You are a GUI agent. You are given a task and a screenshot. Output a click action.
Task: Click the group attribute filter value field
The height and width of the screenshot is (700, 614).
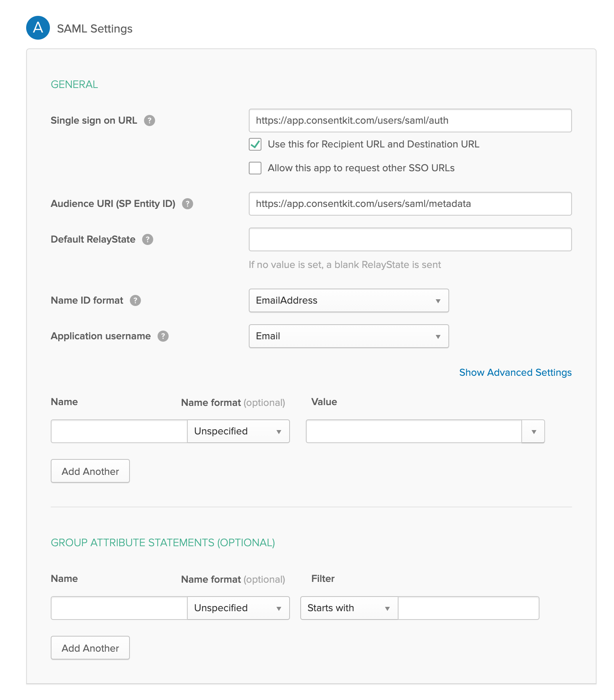click(x=468, y=608)
